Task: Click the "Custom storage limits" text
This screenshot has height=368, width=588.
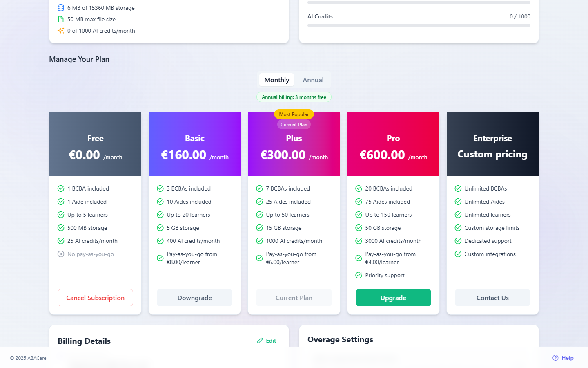Action: pos(492,228)
